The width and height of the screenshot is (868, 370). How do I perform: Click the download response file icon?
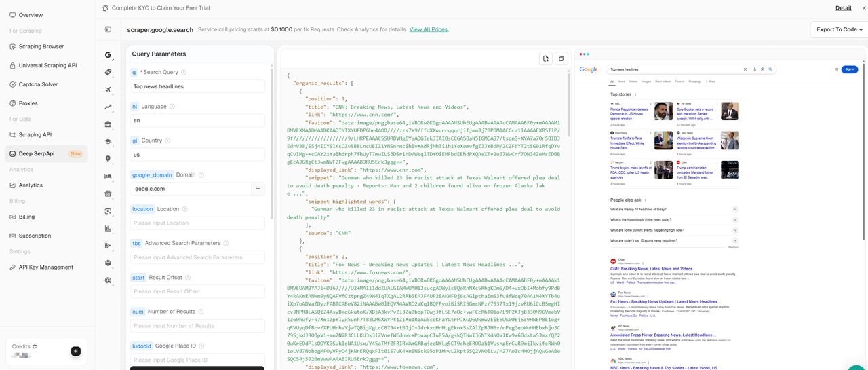click(x=545, y=59)
